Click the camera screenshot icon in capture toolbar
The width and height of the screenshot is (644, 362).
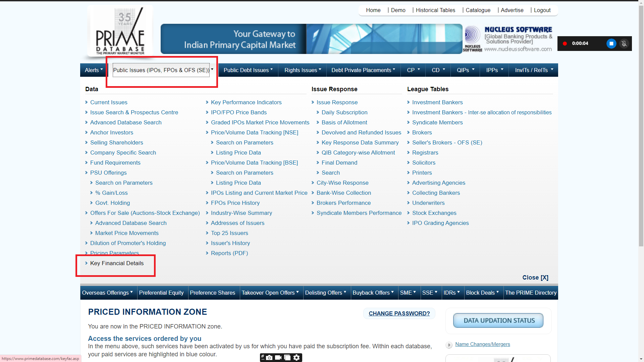[x=269, y=358]
